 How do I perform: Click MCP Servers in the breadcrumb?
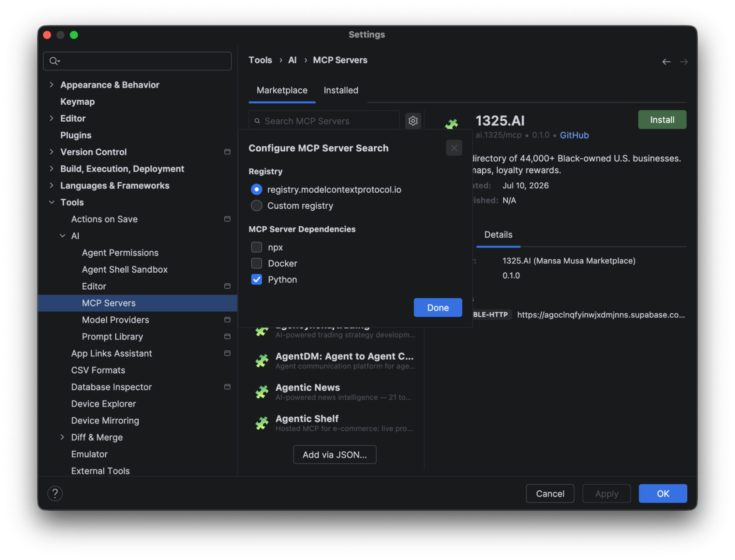pos(340,60)
